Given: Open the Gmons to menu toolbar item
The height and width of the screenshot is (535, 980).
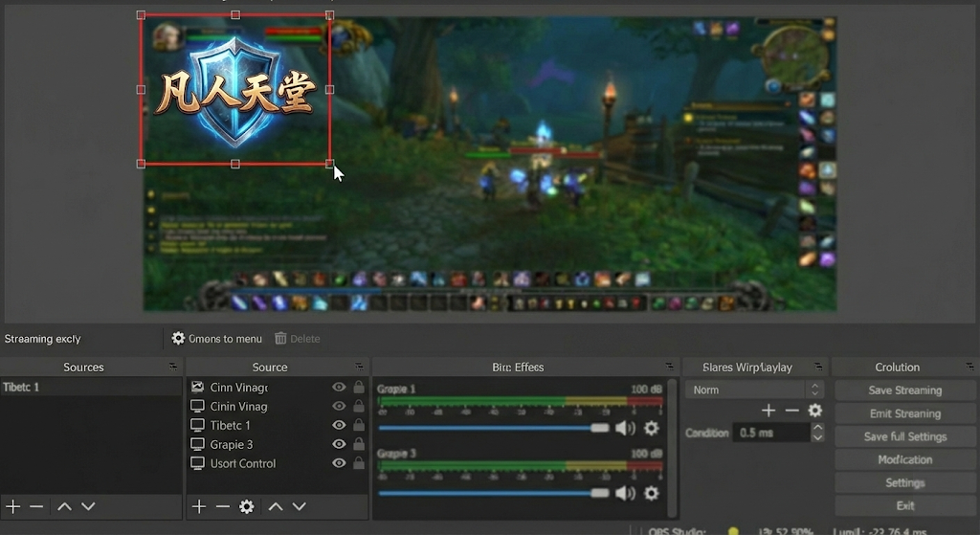Looking at the screenshot, I should tap(216, 339).
